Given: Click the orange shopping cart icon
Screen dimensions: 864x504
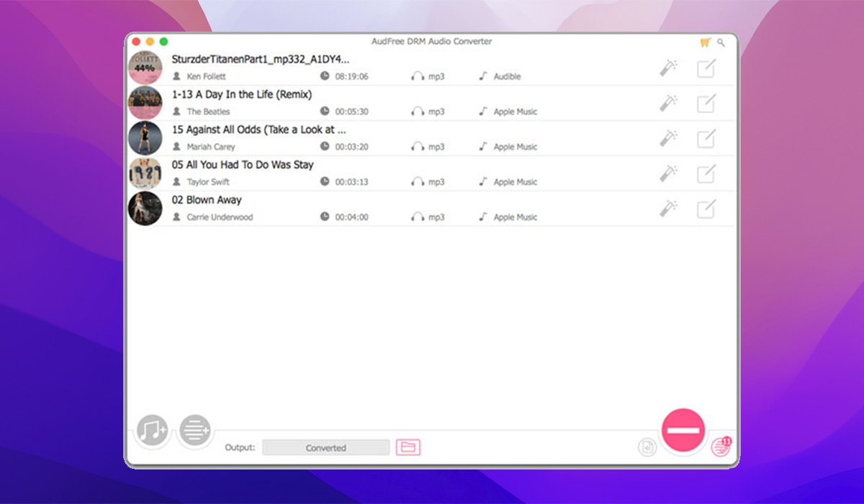Looking at the screenshot, I should coord(705,42).
